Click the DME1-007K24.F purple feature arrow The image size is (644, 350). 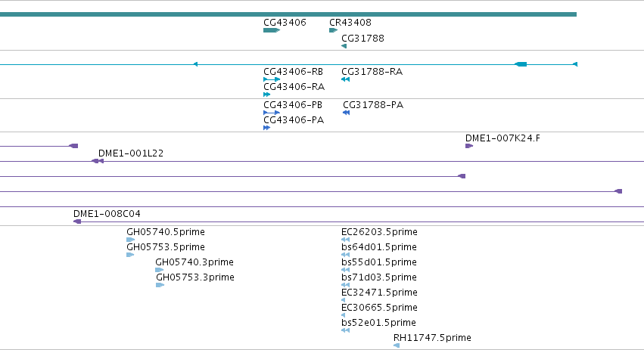click(x=469, y=146)
